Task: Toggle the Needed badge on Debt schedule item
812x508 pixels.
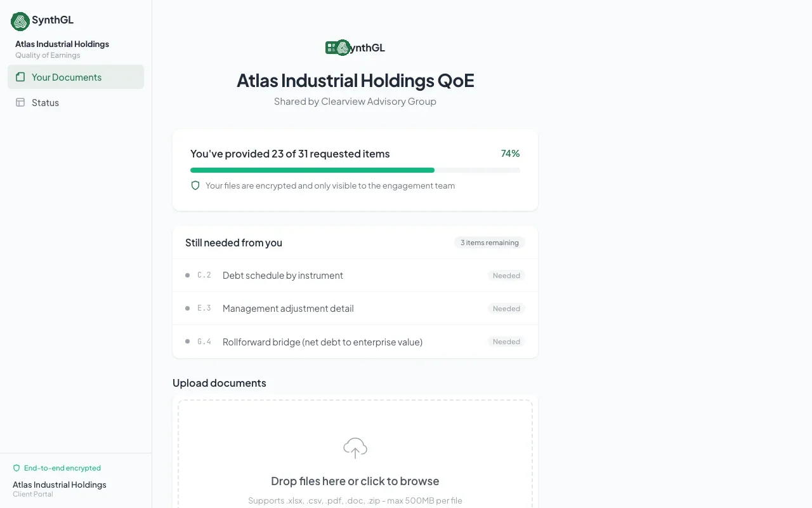Action: pos(506,275)
